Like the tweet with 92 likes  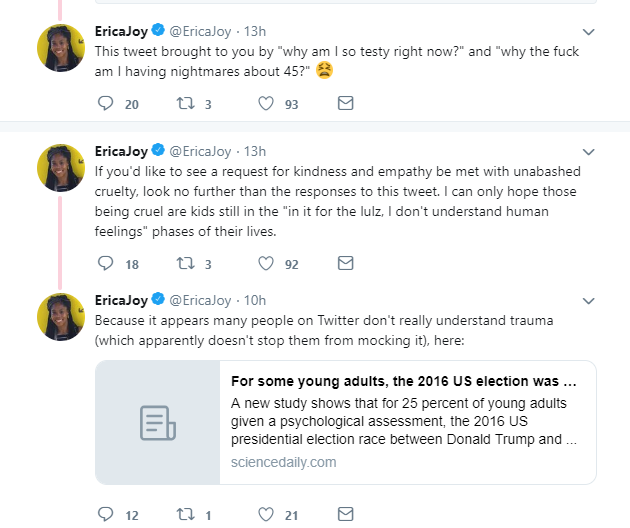point(266,263)
